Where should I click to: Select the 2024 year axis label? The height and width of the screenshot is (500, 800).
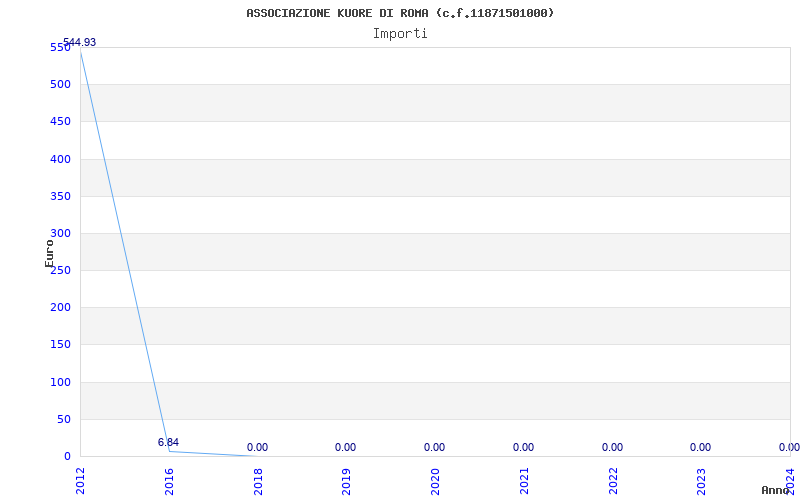(790, 481)
